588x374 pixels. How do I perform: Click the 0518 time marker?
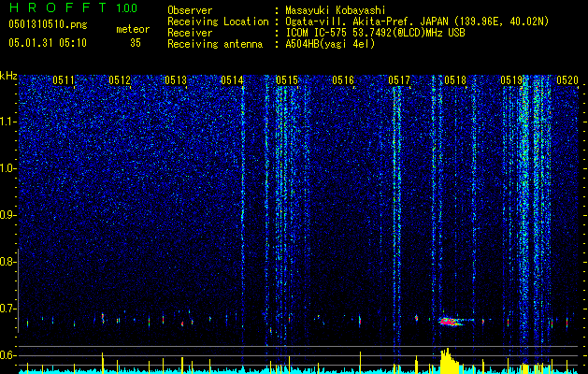click(455, 79)
